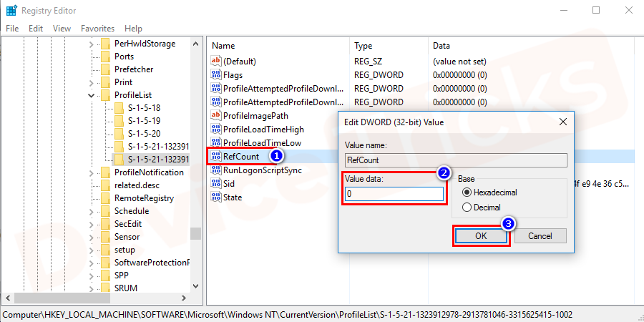The width and height of the screenshot is (644, 322).
Task: Click the Value data input field
Action: click(x=394, y=194)
